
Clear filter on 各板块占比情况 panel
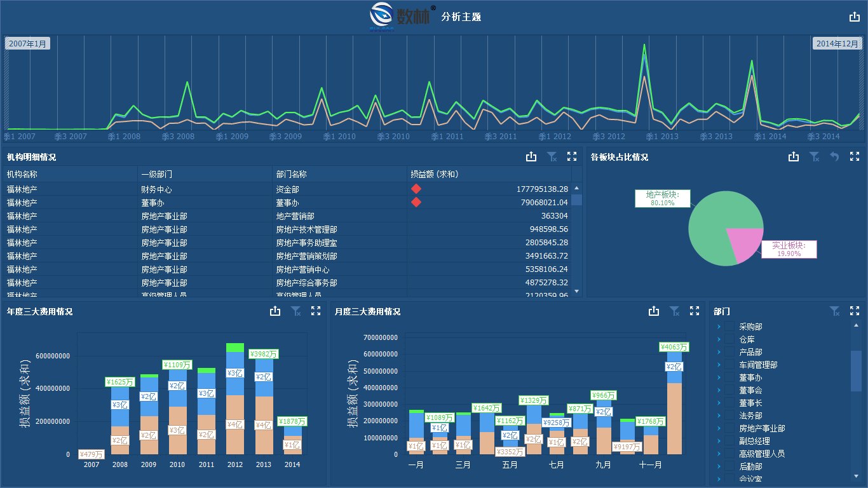pyautogui.click(x=814, y=156)
